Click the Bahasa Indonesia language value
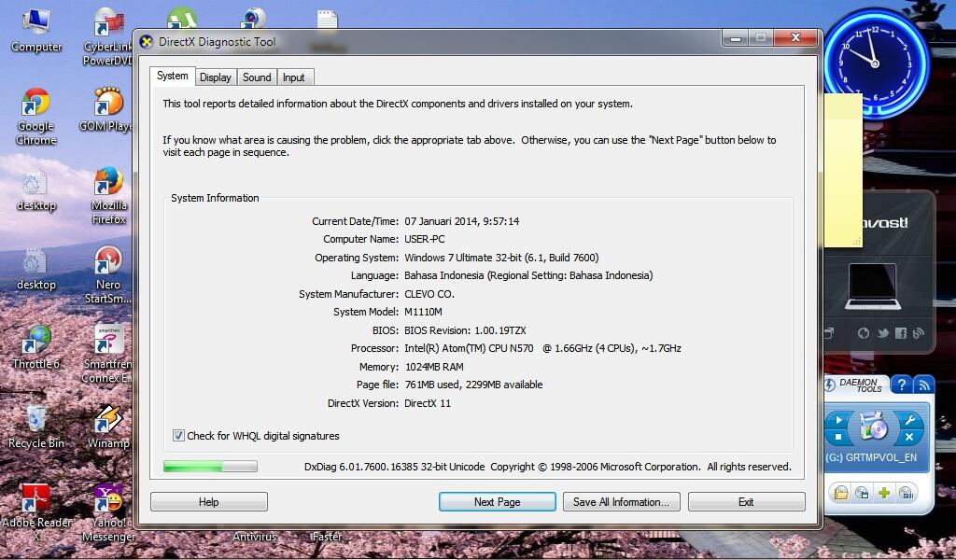The image size is (956, 560). point(528,275)
